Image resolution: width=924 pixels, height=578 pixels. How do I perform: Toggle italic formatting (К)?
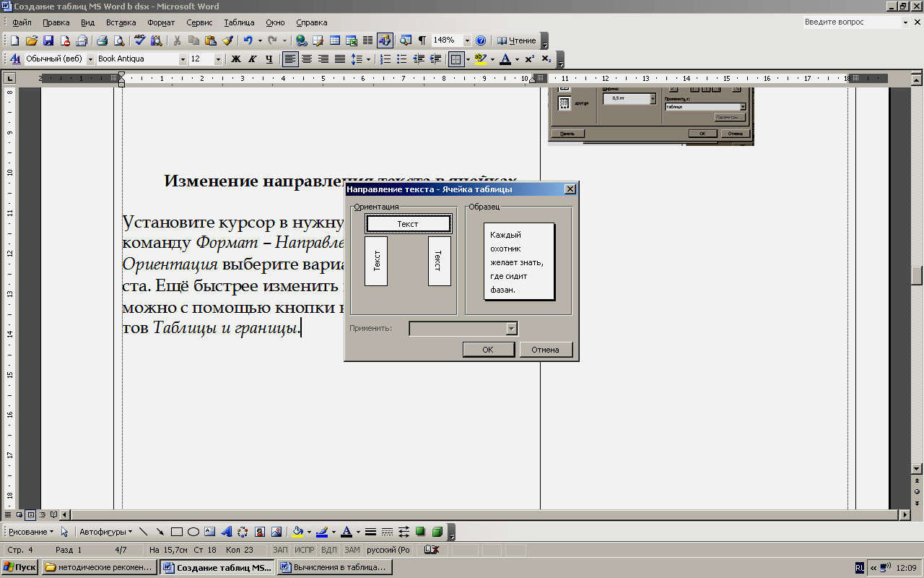252,59
